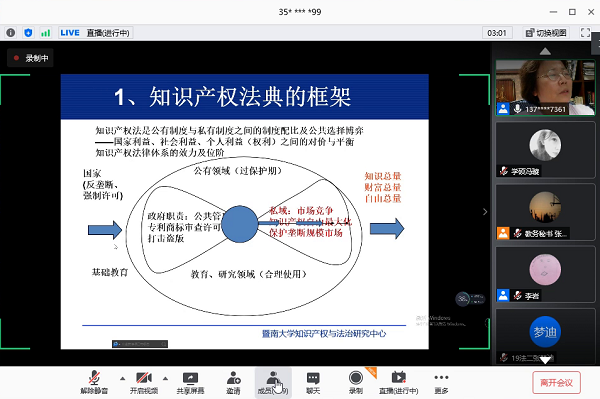This screenshot has width=600, height=399.
Task: Click the 切换视图 switch view button
Action: pos(546,33)
